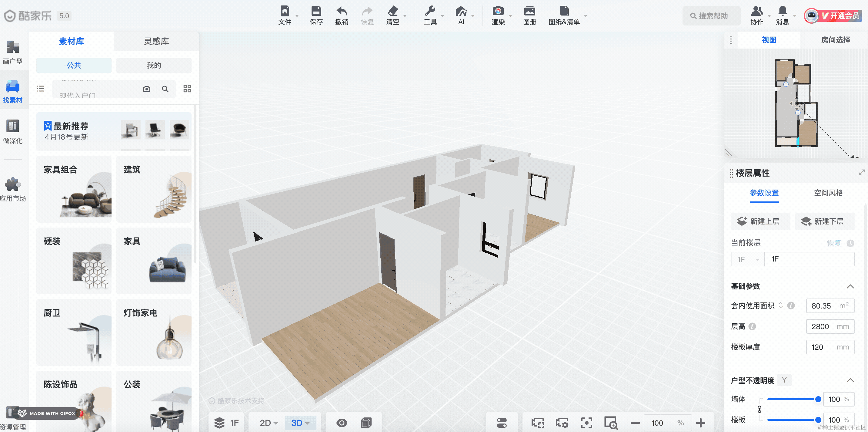Open the 1F current floor dropdown
868x432 pixels.
[x=748, y=259]
